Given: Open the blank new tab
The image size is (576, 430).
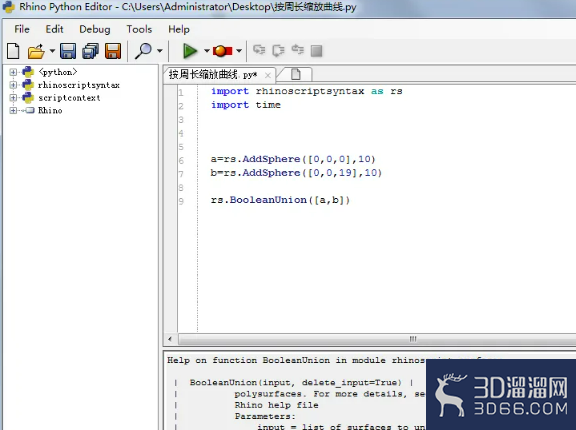Looking at the screenshot, I should (x=296, y=74).
